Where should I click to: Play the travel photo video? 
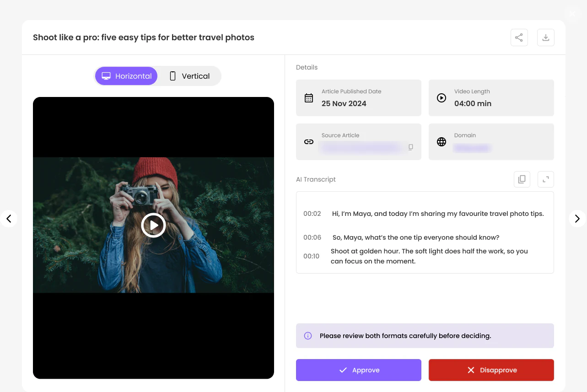click(x=153, y=225)
